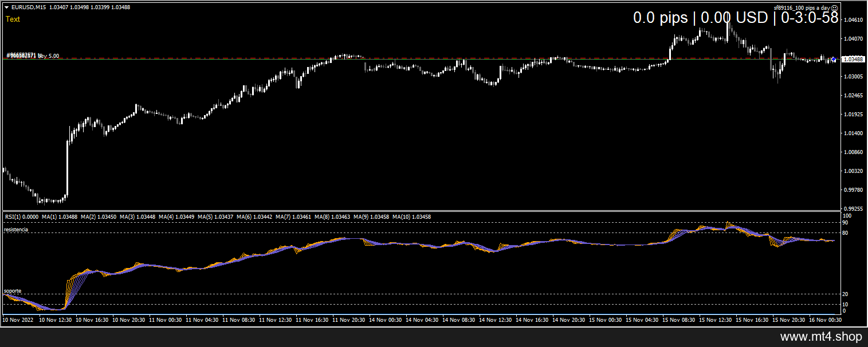
Task: Click the '15 Nov 04:30' time label
Action: coord(642,320)
